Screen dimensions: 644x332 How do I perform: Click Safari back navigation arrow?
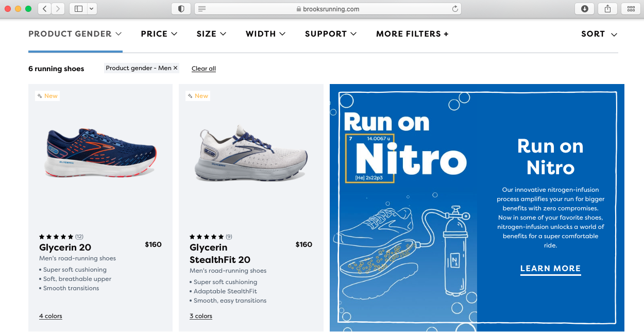45,9
